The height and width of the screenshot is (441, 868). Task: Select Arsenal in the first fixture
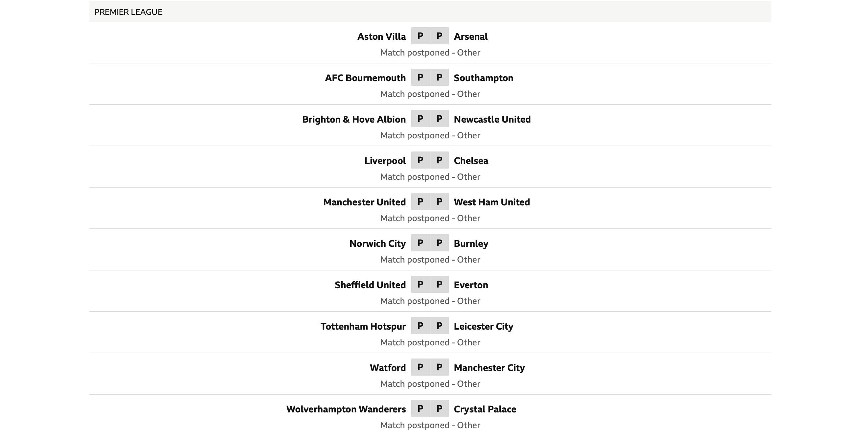(x=470, y=36)
